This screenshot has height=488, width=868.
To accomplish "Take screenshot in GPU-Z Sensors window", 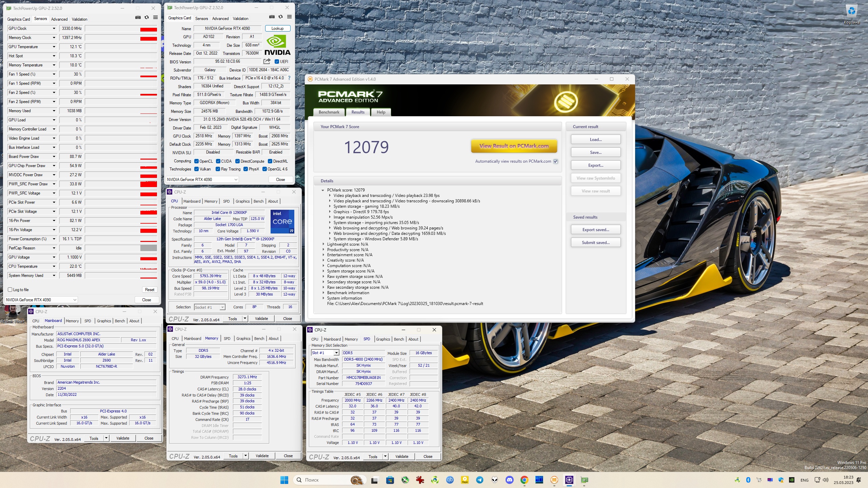I will [138, 18].
